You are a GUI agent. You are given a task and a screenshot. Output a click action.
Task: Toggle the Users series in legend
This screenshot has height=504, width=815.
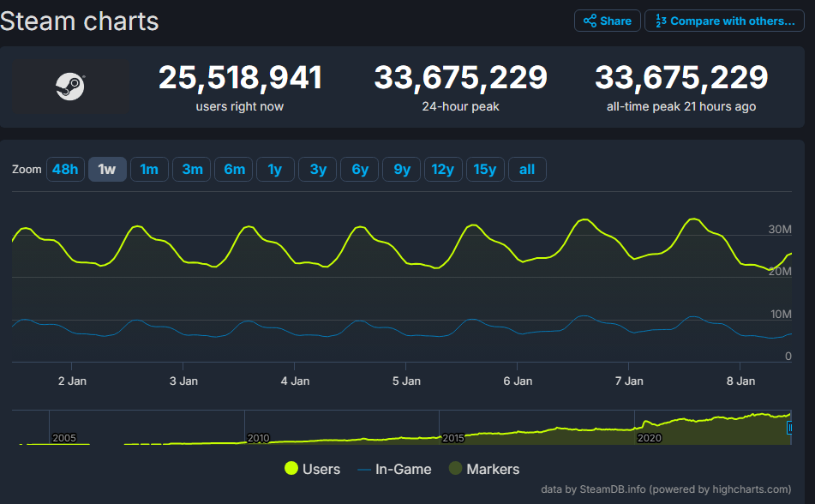coord(313,469)
